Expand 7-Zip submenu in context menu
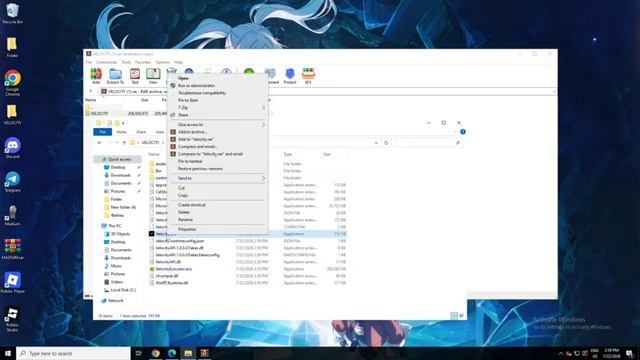 [x=218, y=107]
